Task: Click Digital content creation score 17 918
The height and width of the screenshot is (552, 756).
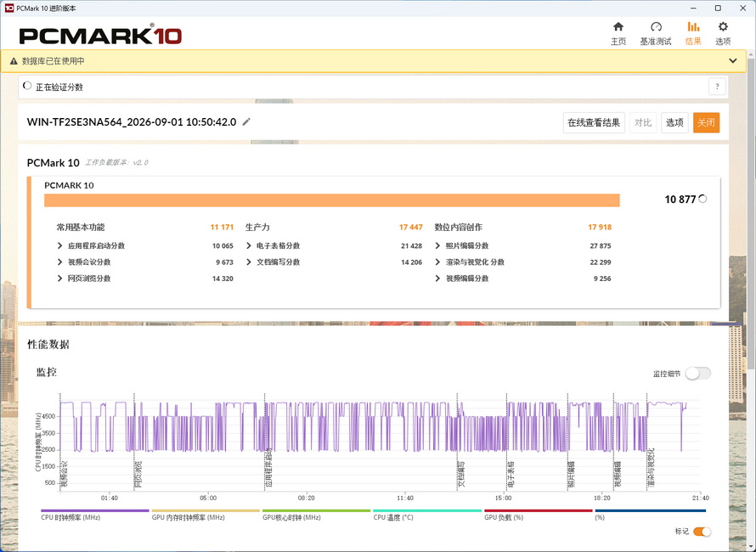Action: click(600, 227)
